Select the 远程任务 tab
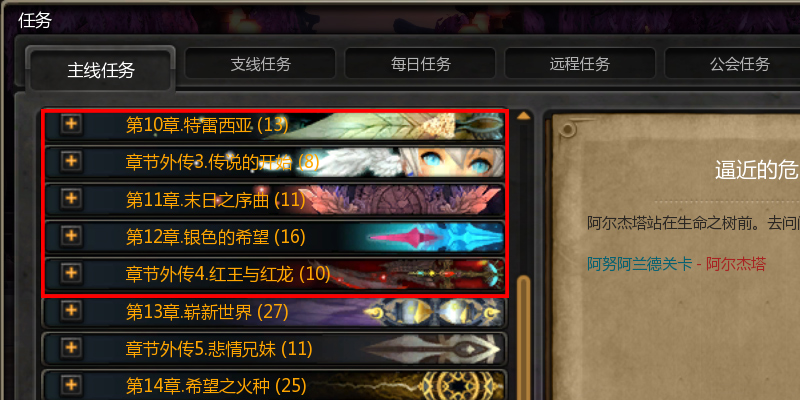800x400 pixels. pyautogui.click(x=580, y=64)
